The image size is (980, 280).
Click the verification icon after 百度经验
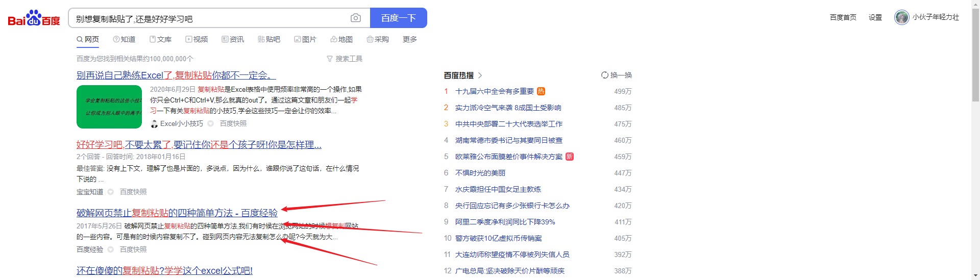pyautogui.click(x=110, y=249)
